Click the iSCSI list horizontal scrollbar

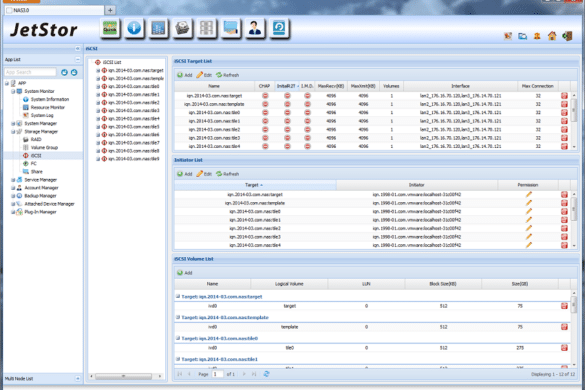(123, 376)
